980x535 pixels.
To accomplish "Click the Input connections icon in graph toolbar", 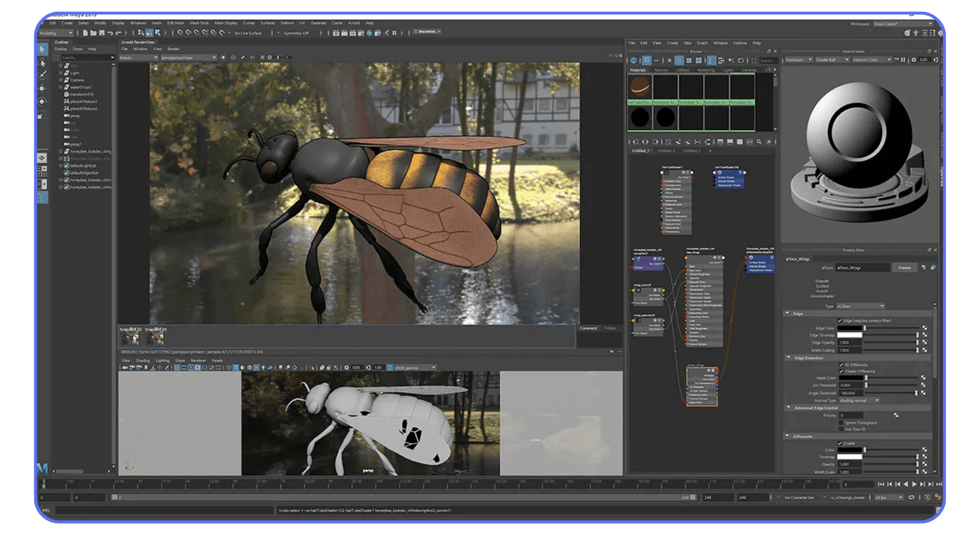I will (635, 142).
